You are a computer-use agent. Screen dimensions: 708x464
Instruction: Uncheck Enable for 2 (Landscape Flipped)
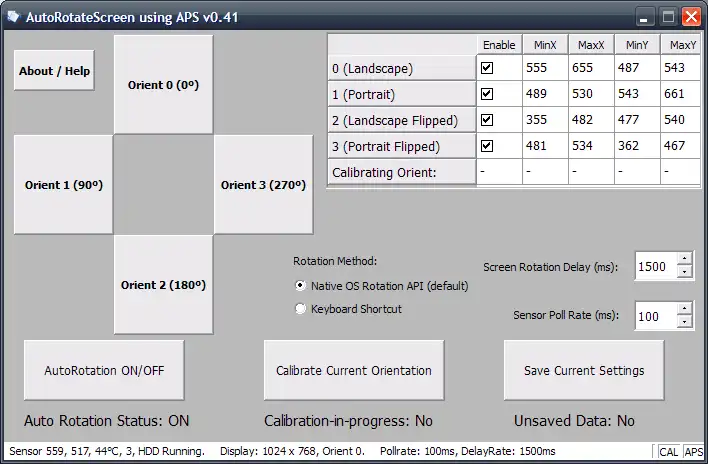pyautogui.click(x=487, y=120)
